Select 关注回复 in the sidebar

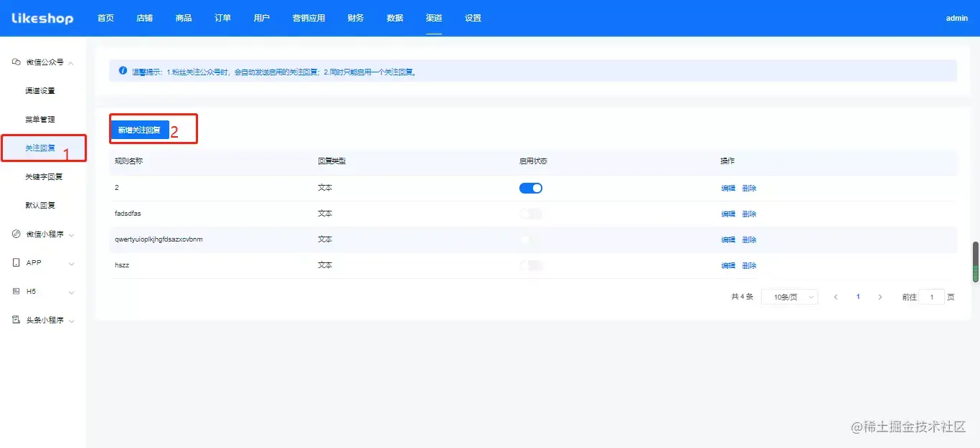pos(40,148)
